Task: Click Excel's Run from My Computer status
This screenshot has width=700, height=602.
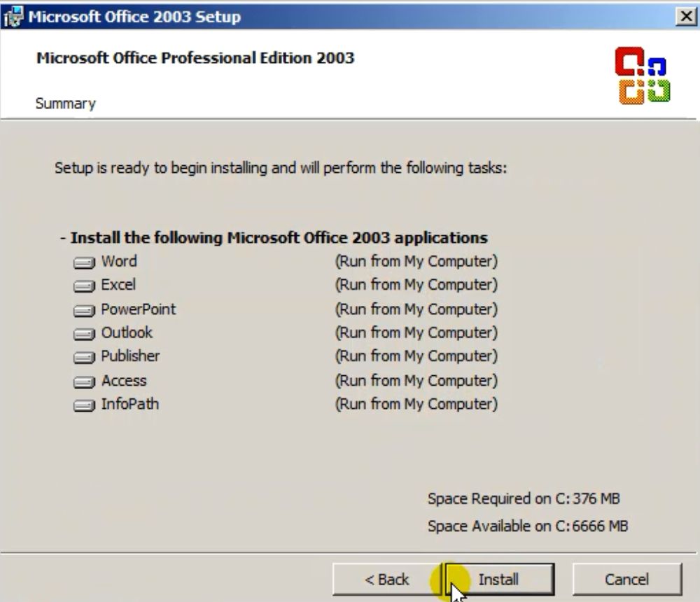Action: (416, 284)
